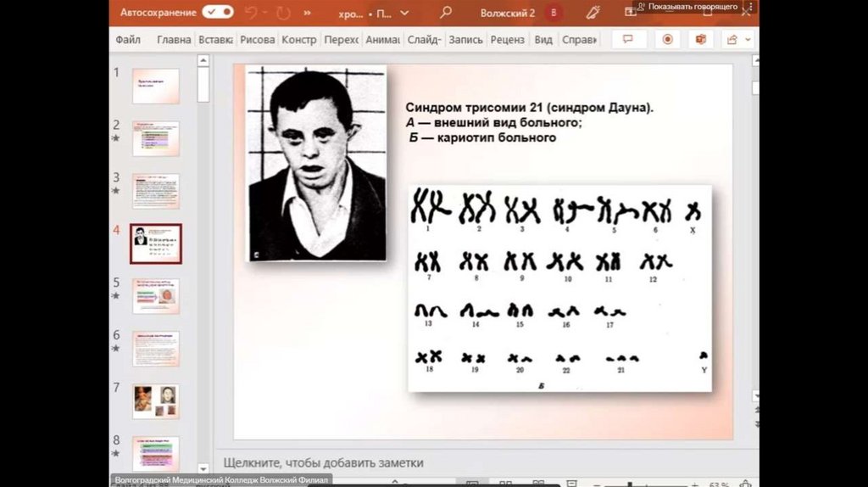Switch to the Вид ribbon tab
Viewport: 868px width, 487px height.
pos(543,39)
